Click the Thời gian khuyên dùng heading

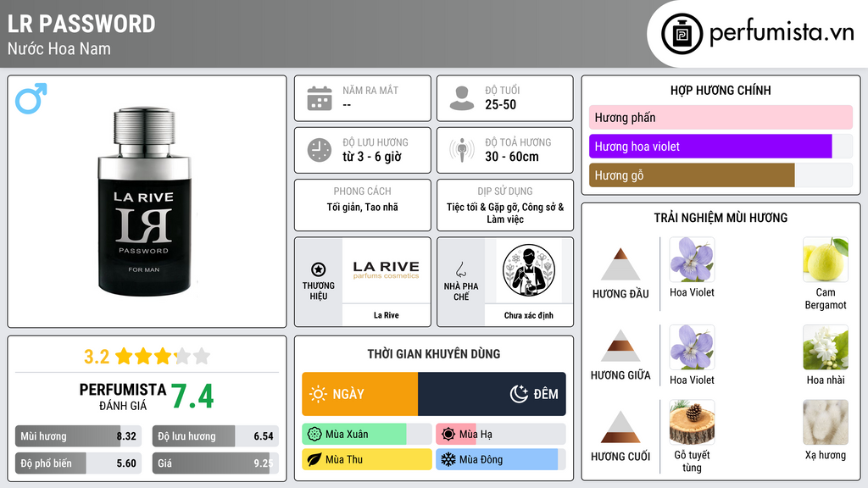434,353
